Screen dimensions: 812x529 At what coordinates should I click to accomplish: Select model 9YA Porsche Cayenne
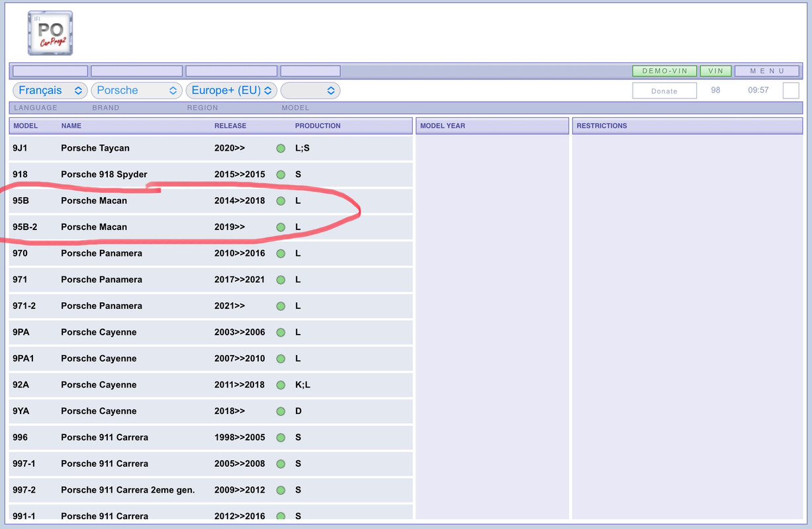(x=211, y=411)
